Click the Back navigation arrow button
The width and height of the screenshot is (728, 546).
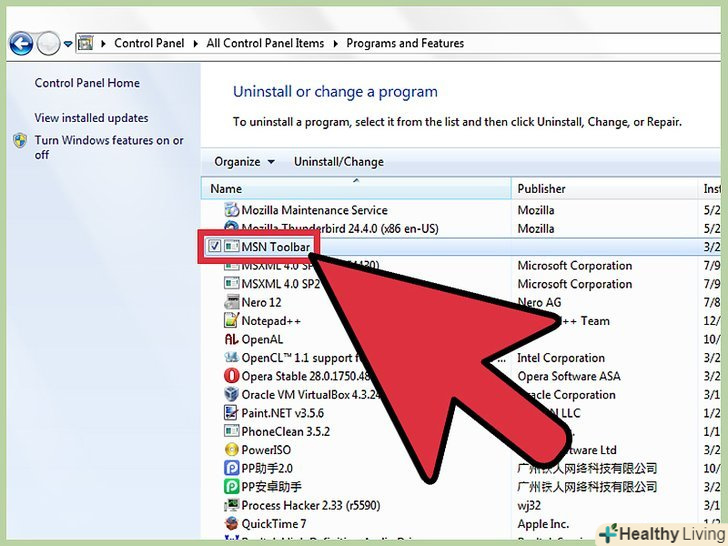(x=21, y=44)
